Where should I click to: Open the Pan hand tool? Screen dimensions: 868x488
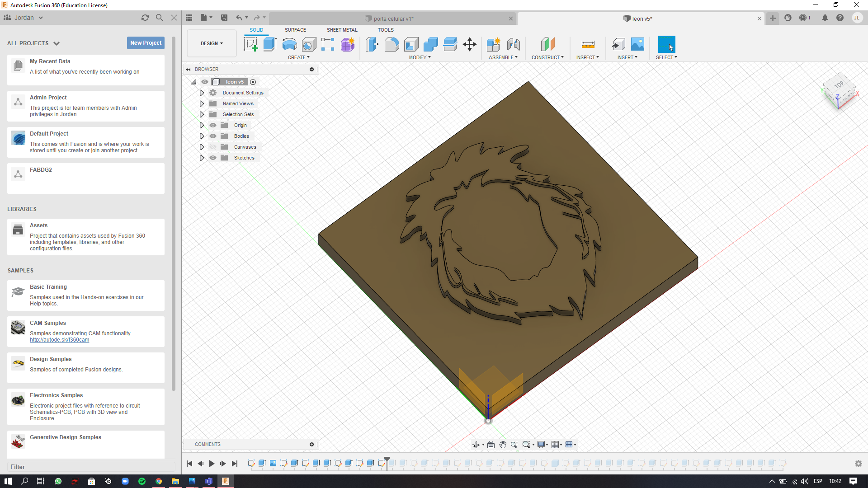click(x=503, y=445)
